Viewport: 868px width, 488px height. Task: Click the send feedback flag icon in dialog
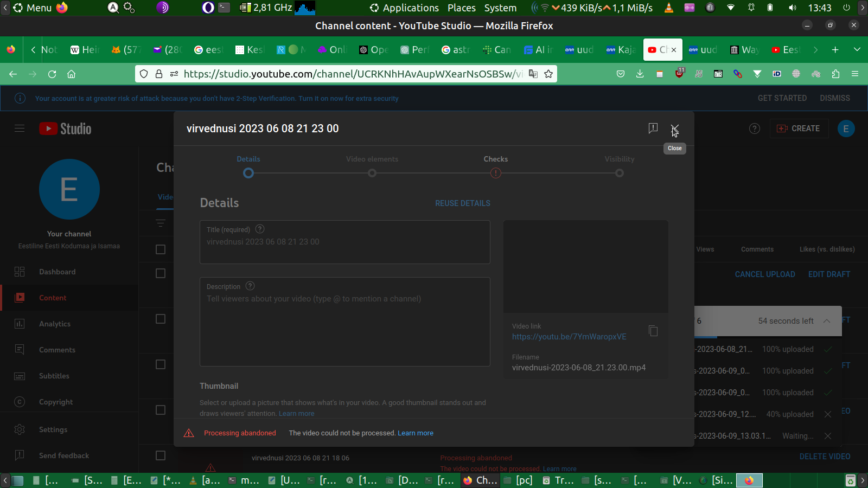pyautogui.click(x=653, y=128)
